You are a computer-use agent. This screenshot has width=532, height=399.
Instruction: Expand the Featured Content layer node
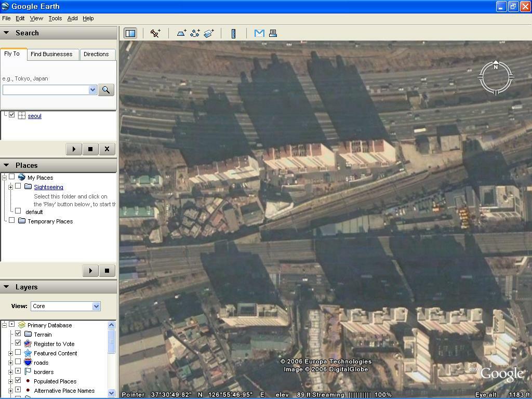click(x=10, y=353)
